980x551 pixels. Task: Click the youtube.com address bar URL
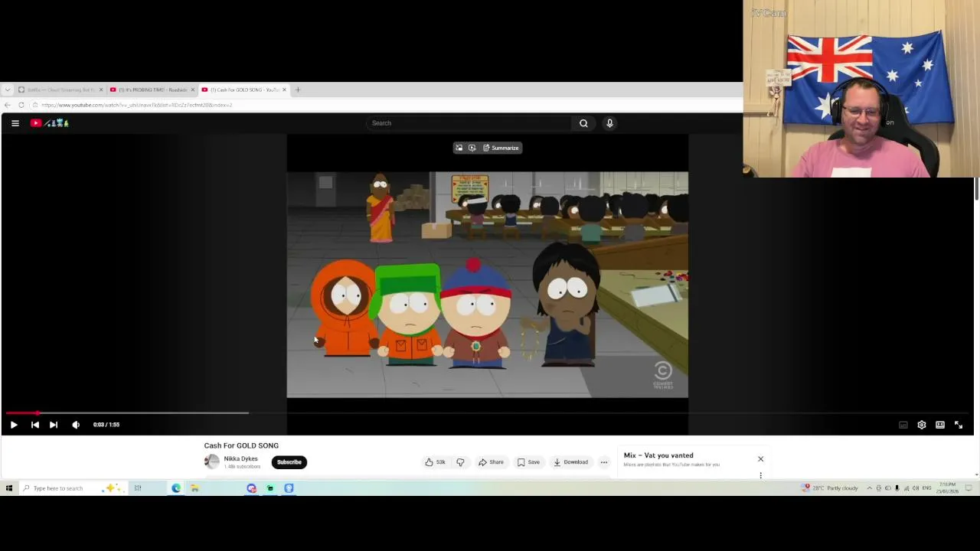click(x=136, y=105)
